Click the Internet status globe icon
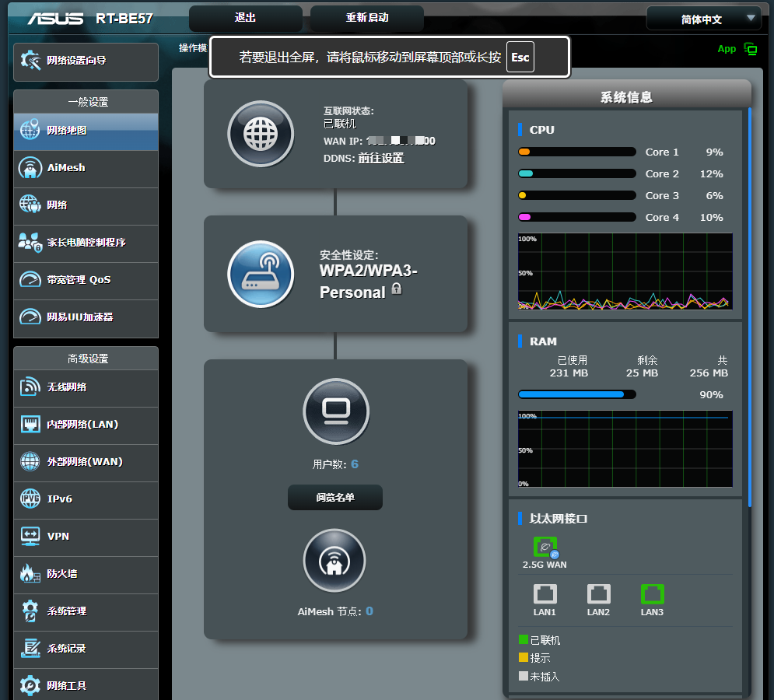The height and width of the screenshot is (700, 774). 261,134
